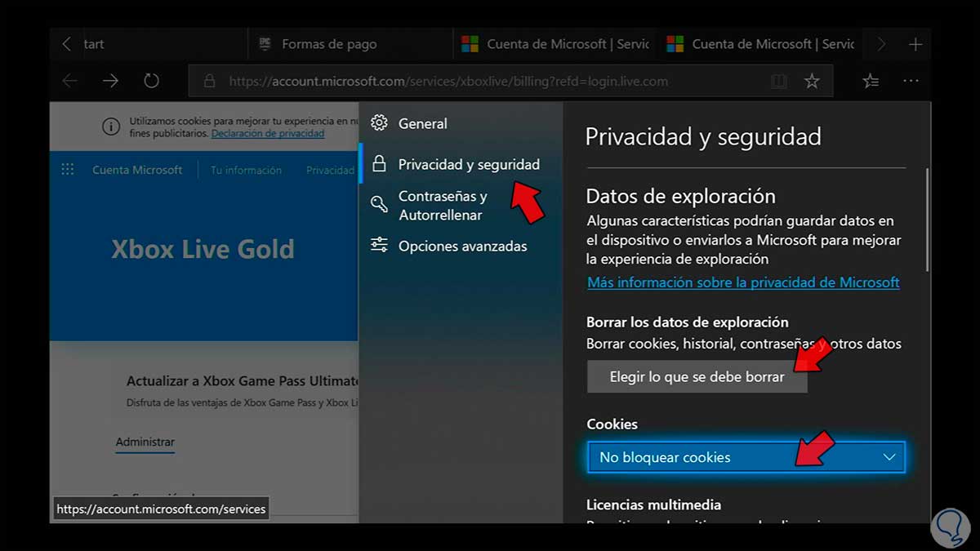The width and height of the screenshot is (980, 551).
Task: Open the Microsoft apps grid launcher
Action: point(68,170)
